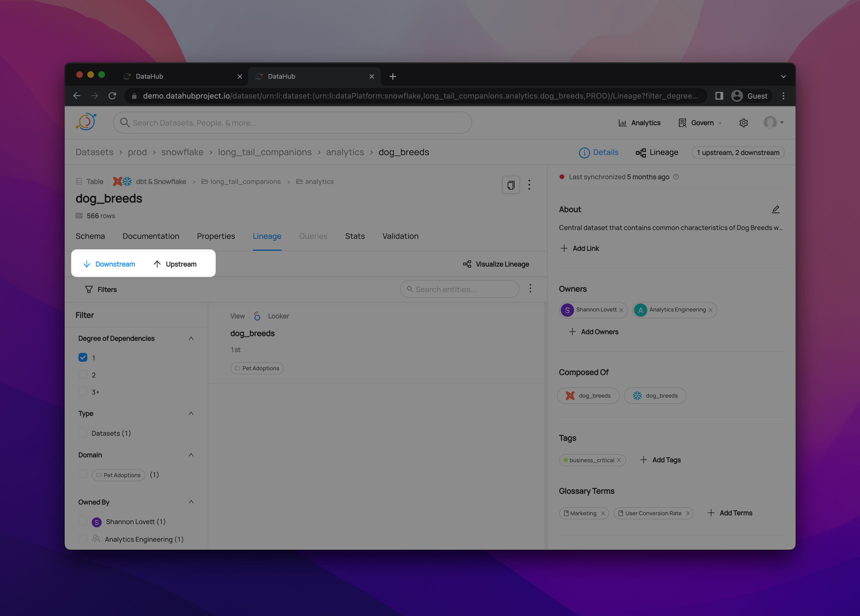This screenshot has width=860, height=616.
Task: Click the Visualize Lineage icon button
Action: tap(467, 264)
